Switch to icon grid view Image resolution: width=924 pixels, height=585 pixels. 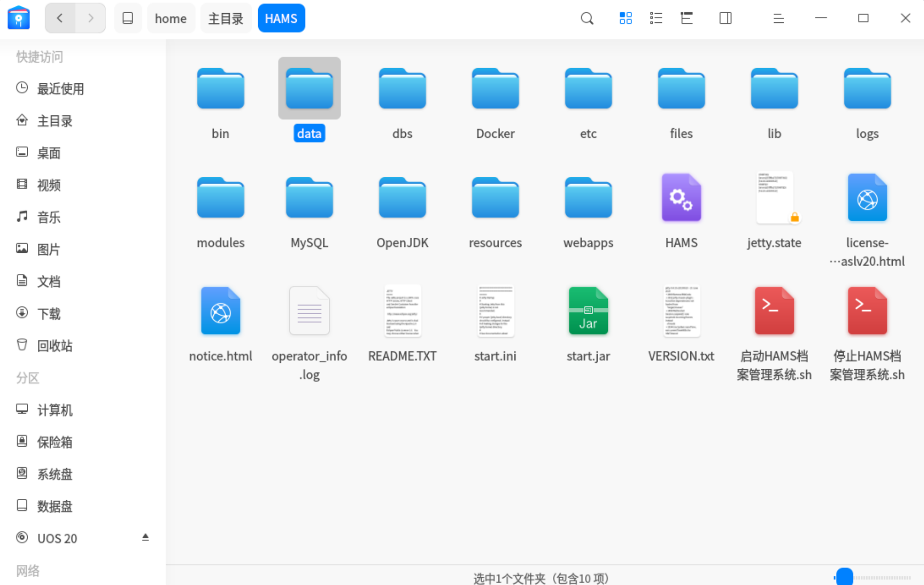tap(625, 19)
